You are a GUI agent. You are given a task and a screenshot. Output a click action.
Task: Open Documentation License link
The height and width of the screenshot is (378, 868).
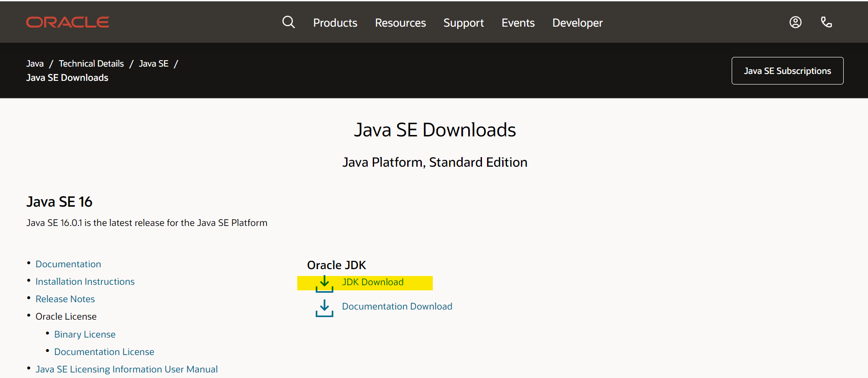(104, 352)
